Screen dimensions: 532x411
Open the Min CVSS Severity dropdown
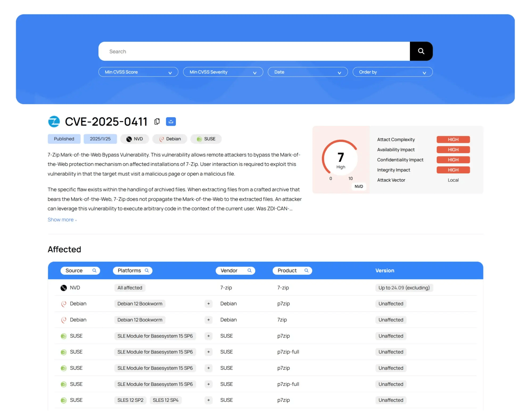click(223, 72)
